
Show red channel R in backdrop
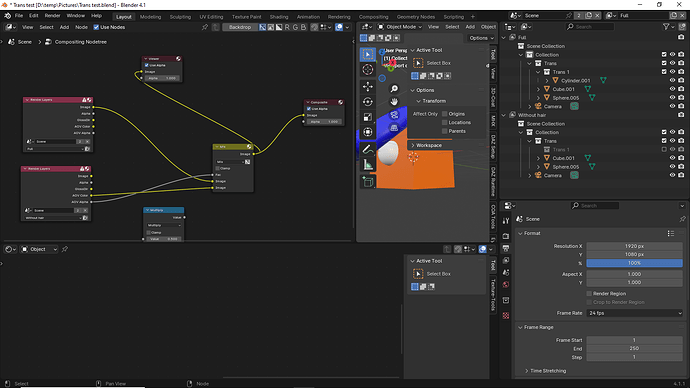tap(287, 27)
